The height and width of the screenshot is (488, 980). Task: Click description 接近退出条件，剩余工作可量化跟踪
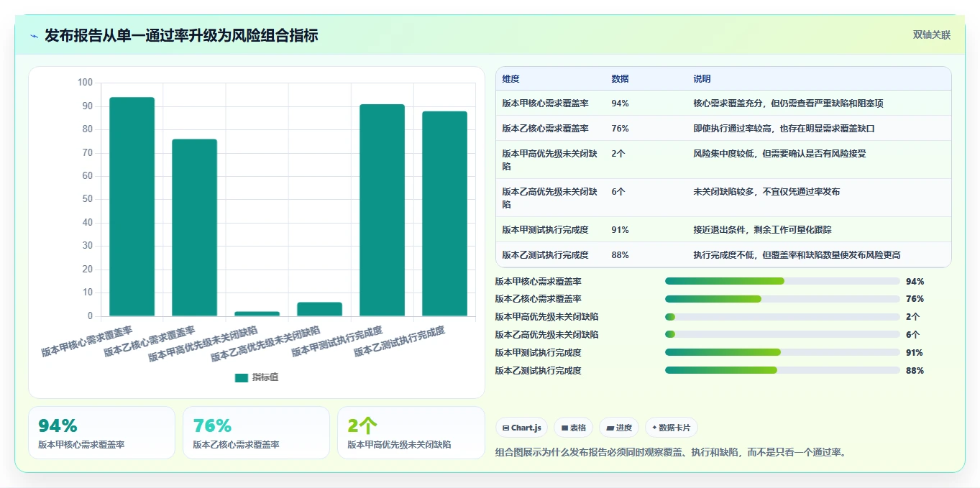(x=762, y=230)
